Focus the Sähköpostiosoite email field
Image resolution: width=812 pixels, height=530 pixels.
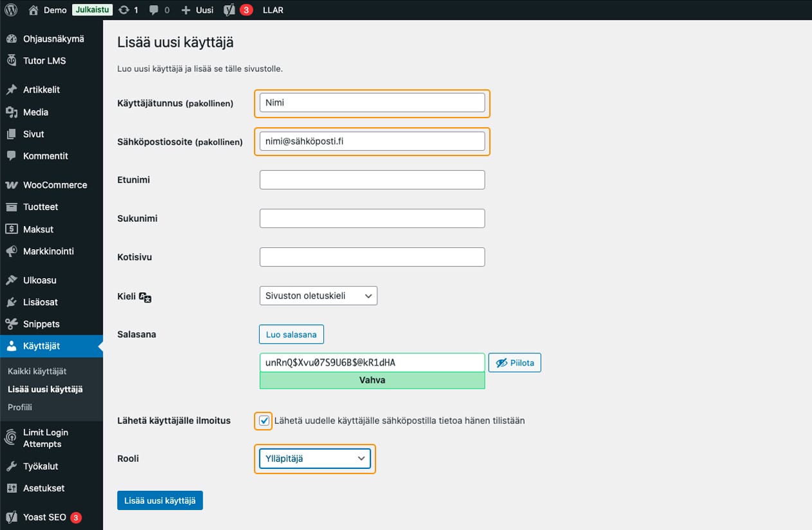click(372, 141)
